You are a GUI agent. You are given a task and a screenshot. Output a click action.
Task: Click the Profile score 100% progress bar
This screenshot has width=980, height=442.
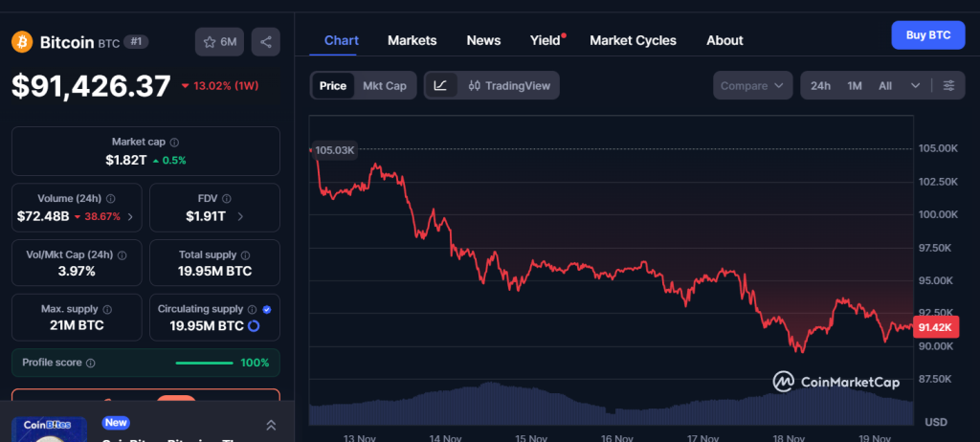pyautogui.click(x=205, y=363)
